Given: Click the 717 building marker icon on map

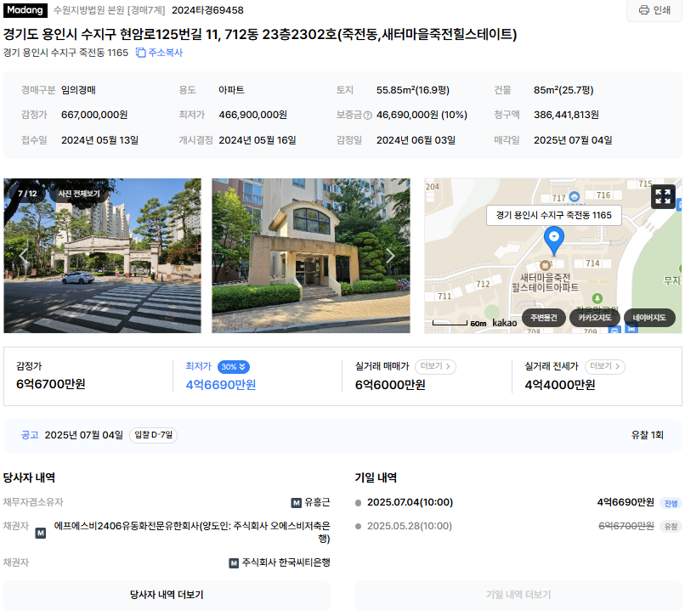Looking at the screenshot, I should click(x=574, y=196).
